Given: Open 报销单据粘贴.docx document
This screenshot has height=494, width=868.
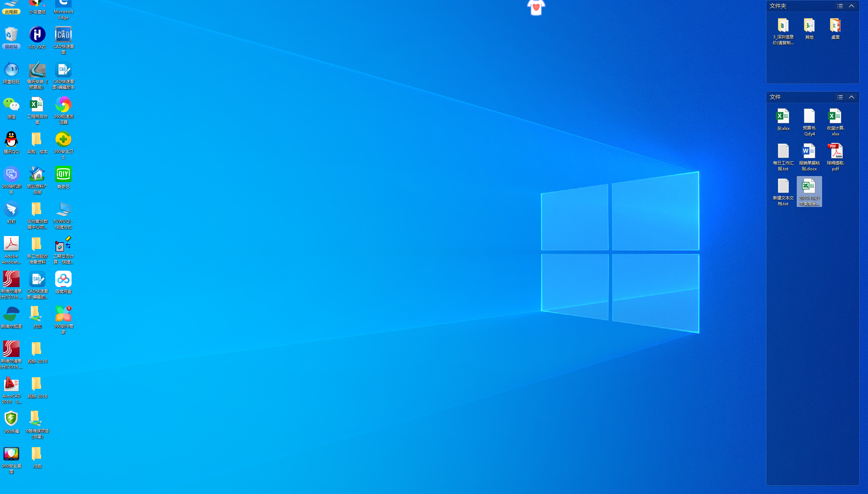Looking at the screenshot, I should (809, 151).
